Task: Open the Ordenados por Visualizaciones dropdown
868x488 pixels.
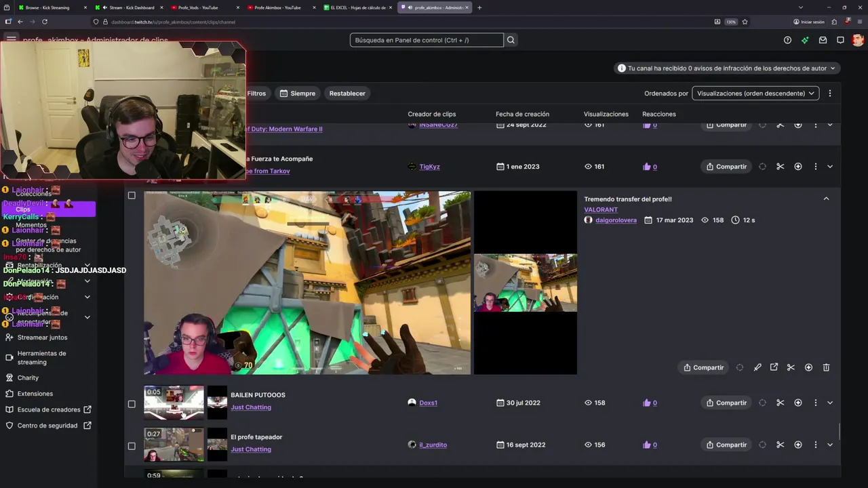Action: 755,94
